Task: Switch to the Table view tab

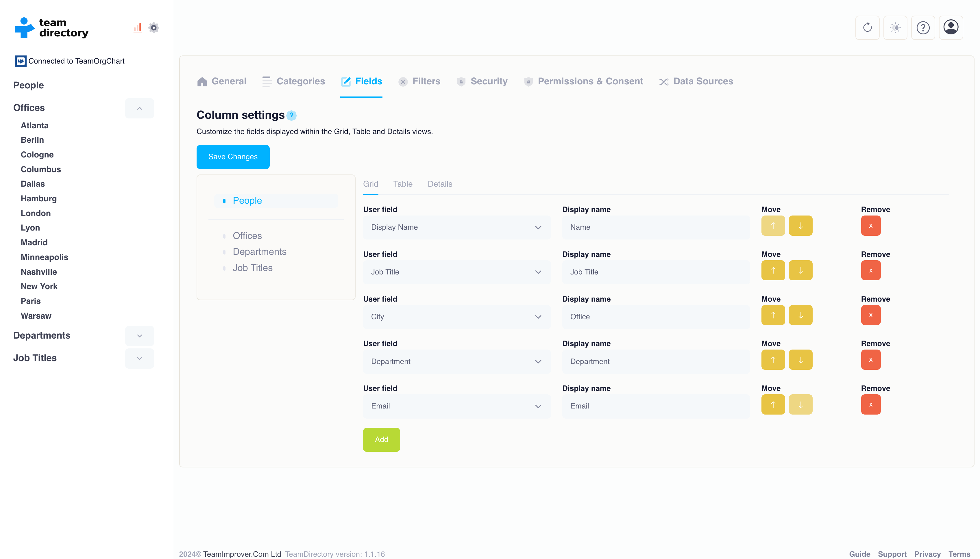Action: coord(403,184)
